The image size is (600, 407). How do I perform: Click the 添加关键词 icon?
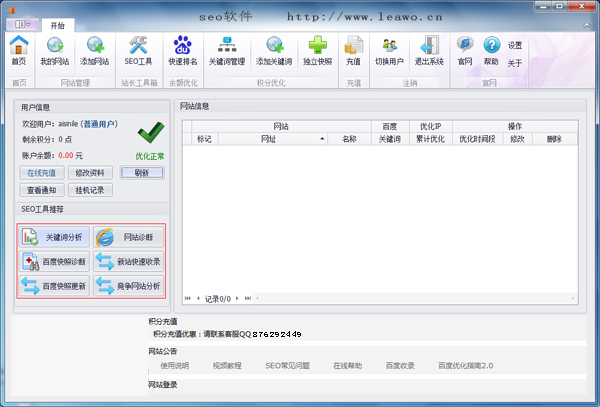point(274,51)
